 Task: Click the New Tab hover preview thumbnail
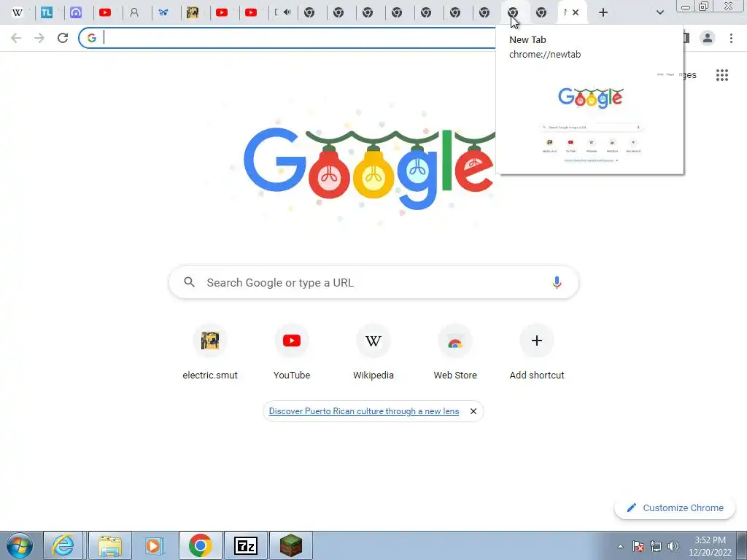point(590,122)
